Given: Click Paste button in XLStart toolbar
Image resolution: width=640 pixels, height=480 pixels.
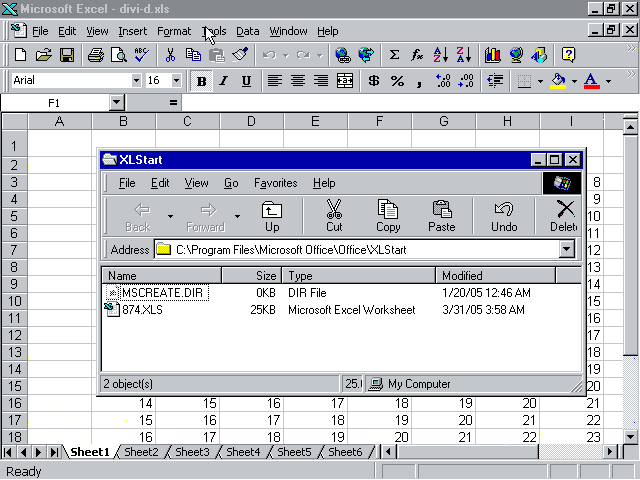Looking at the screenshot, I should tap(442, 216).
